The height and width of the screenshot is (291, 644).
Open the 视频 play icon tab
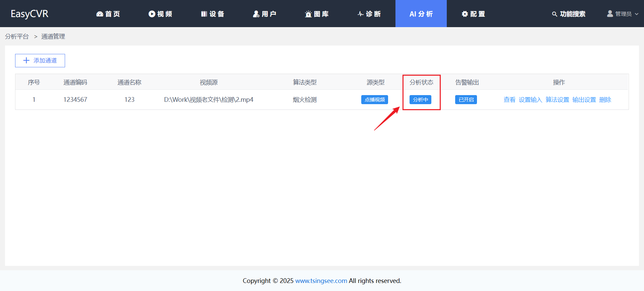[160, 14]
